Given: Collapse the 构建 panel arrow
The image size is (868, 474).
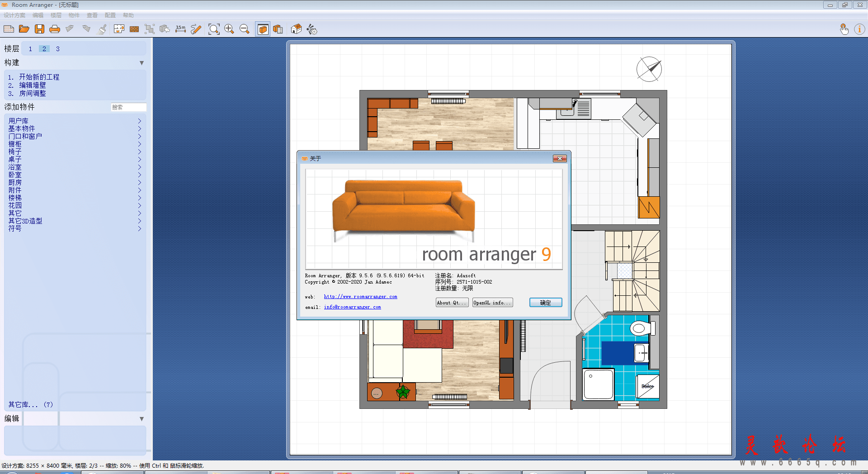Looking at the screenshot, I should pos(142,63).
